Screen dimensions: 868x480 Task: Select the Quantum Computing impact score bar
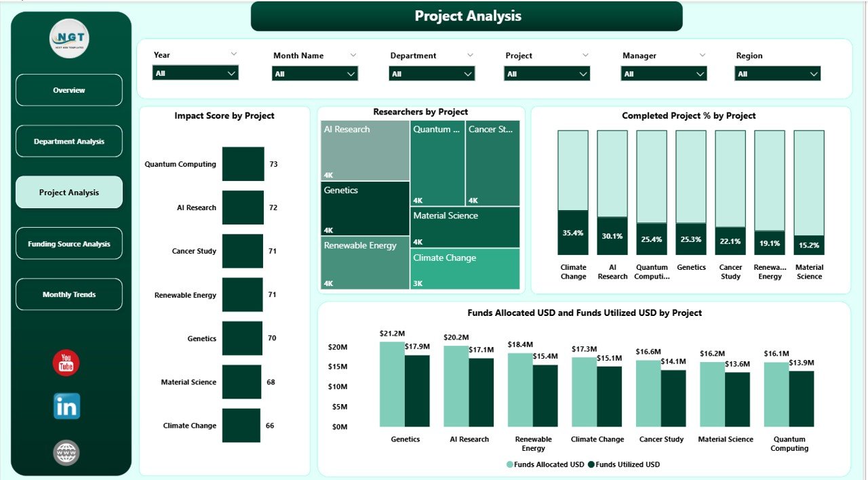tap(243, 163)
